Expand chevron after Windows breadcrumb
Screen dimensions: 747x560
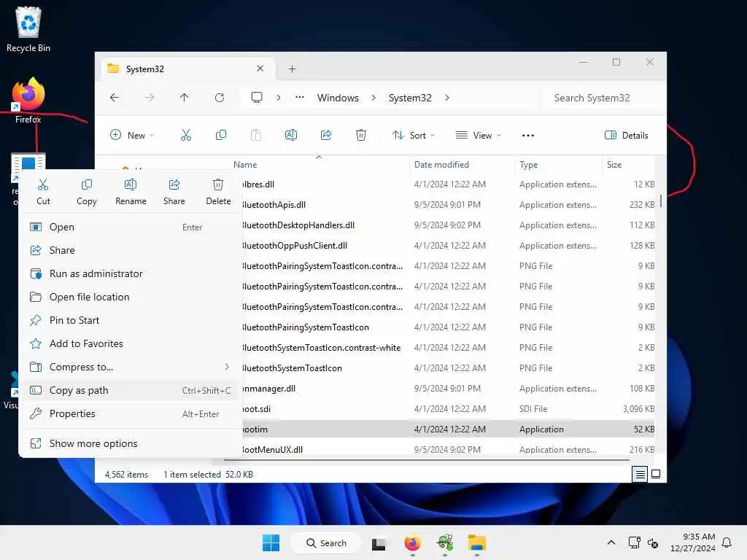(x=373, y=98)
